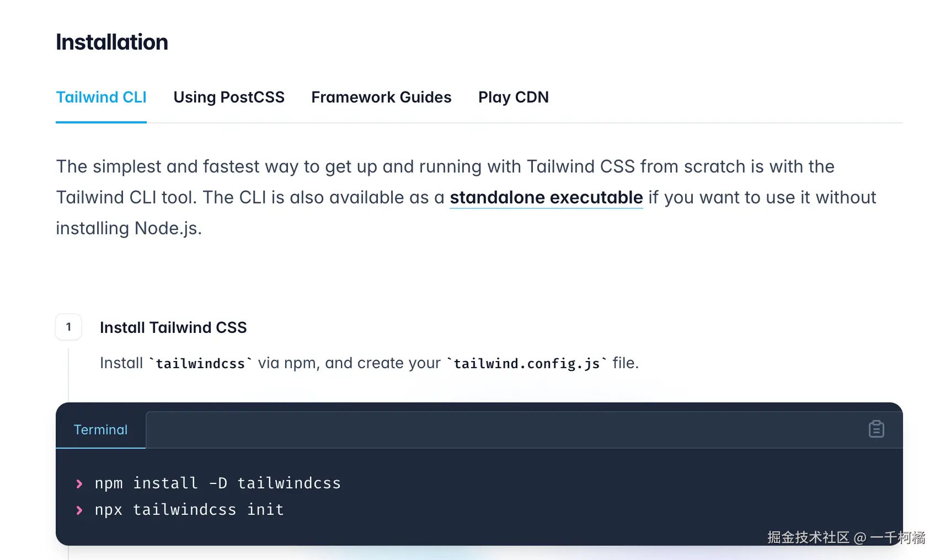Click the inline tailwind.config.js code text
Screen dimensions: 940x560
526,363
